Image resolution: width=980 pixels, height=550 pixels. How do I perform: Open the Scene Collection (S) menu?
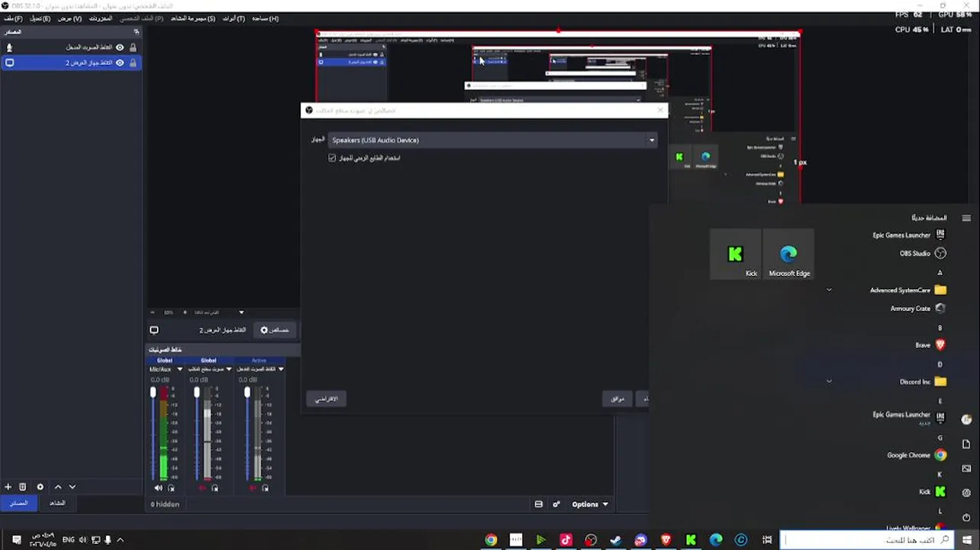[x=192, y=18]
